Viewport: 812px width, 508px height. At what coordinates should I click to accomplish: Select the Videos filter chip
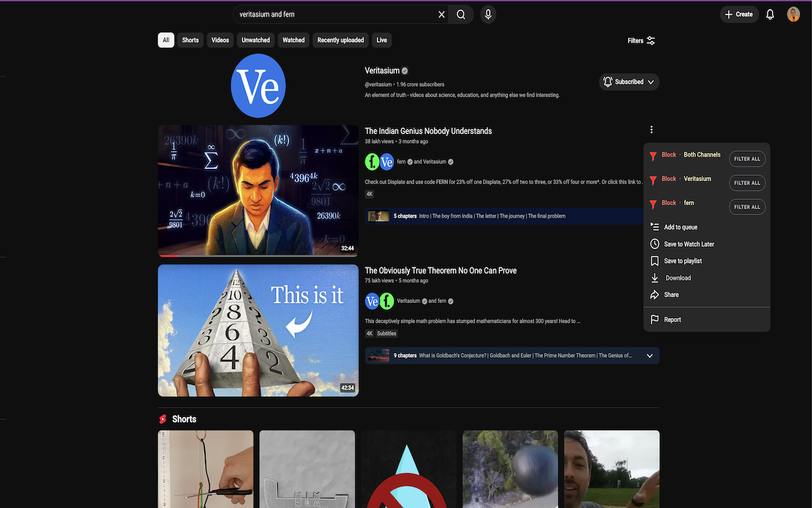click(220, 40)
